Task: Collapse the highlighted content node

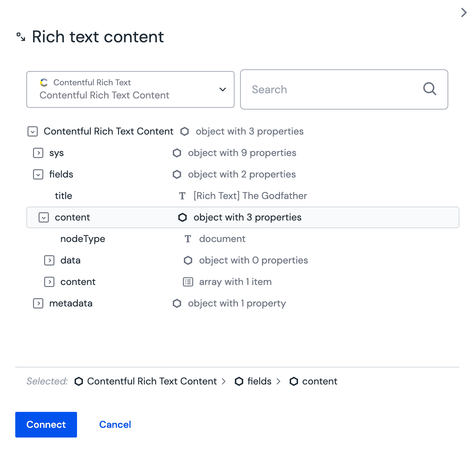Action: pyautogui.click(x=44, y=217)
